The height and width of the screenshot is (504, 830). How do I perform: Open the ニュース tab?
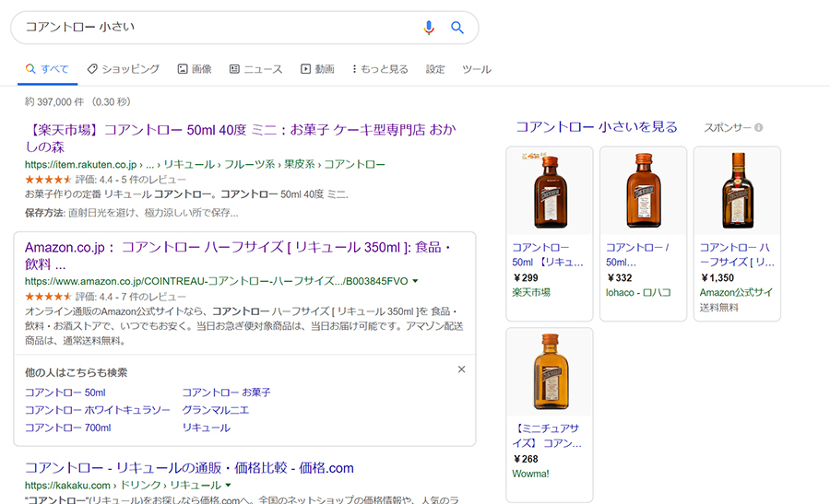(x=256, y=69)
